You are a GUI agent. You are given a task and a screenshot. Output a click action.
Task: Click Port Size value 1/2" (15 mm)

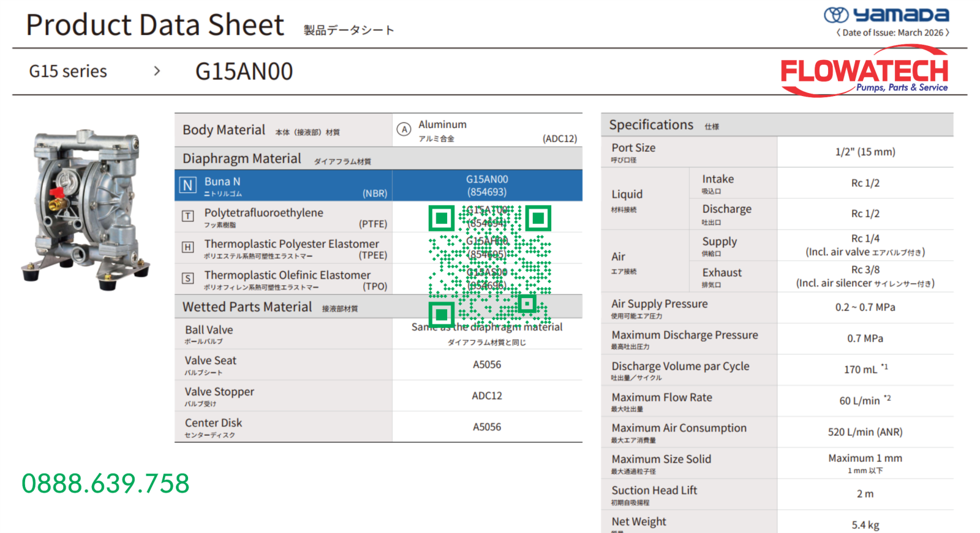tap(865, 152)
